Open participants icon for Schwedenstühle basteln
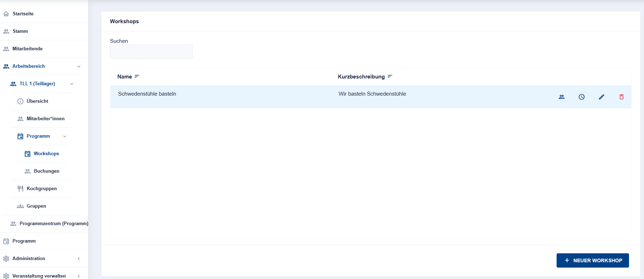This screenshot has width=644, height=279. click(x=562, y=97)
